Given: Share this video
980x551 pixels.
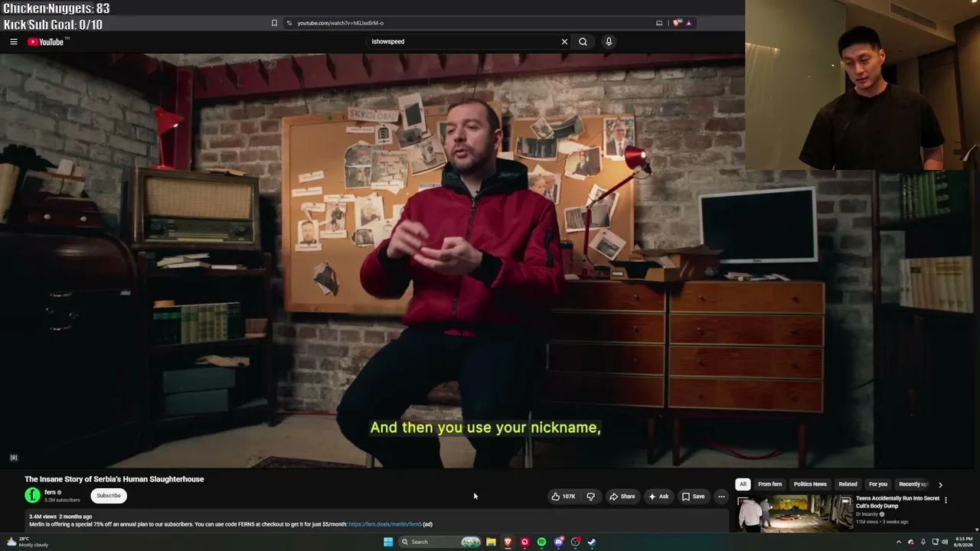Looking at the screenshot, I should [622, 497].
